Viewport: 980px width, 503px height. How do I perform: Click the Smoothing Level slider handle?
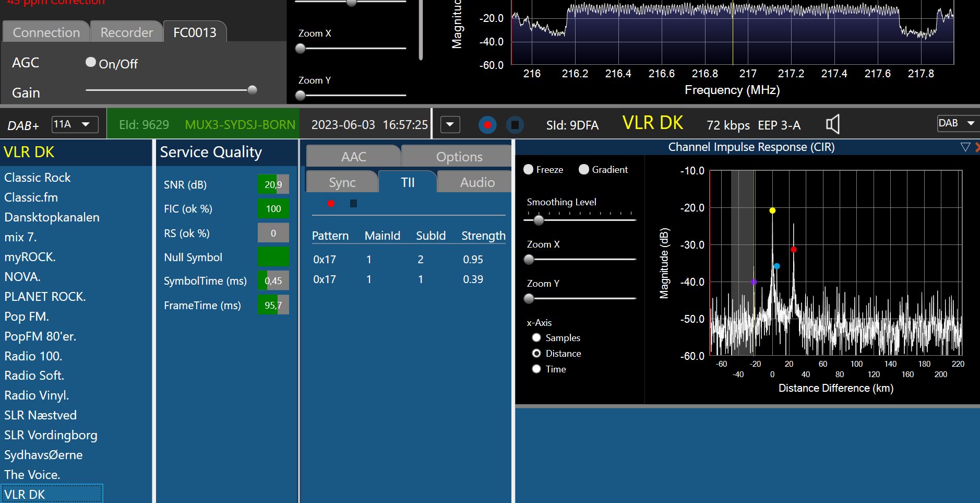[x=539, y=220]
